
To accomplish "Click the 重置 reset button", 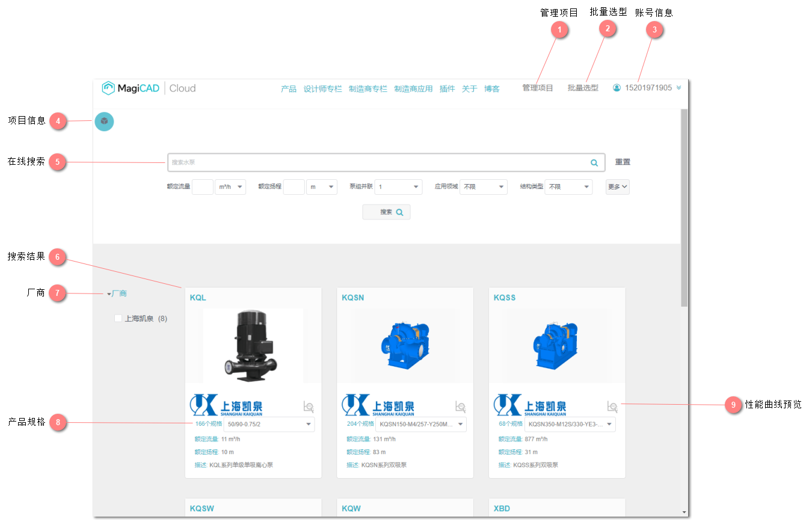I will tap(623, 162).
